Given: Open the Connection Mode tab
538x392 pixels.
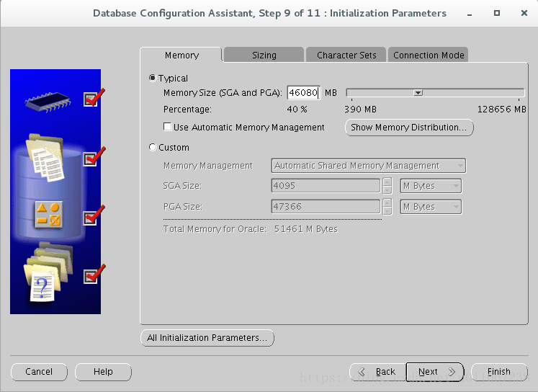Looking at the screenshot, I should tap(429, 55).
